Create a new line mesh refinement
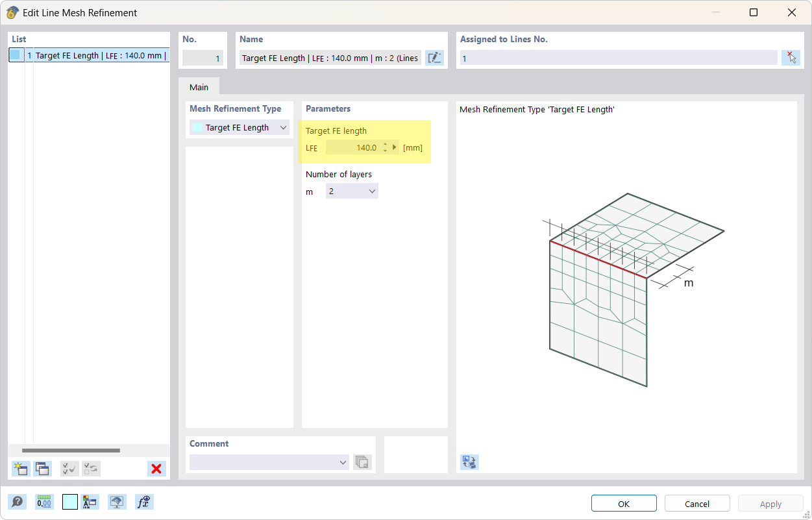Image resolution: width=812 pixels, height=520 pixels. (x=20, y=468)
